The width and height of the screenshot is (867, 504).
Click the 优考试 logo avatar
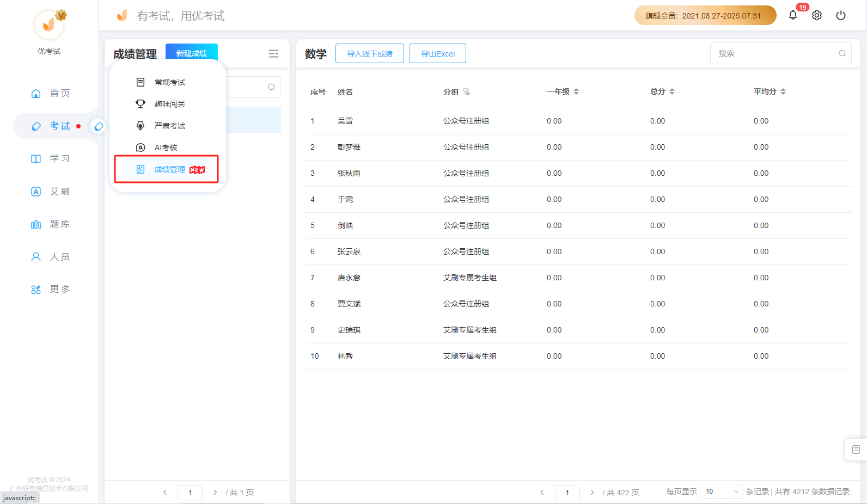pos(49,24)
